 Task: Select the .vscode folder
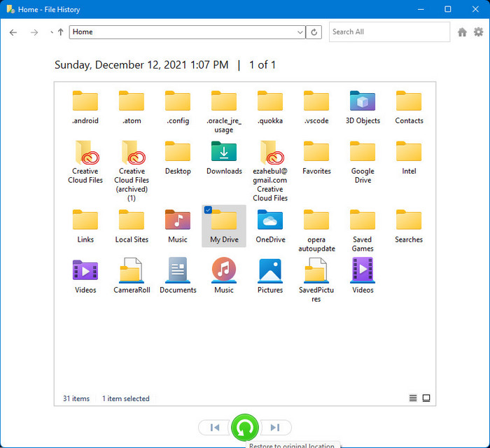pyautogui.click(x=316, y=108)
